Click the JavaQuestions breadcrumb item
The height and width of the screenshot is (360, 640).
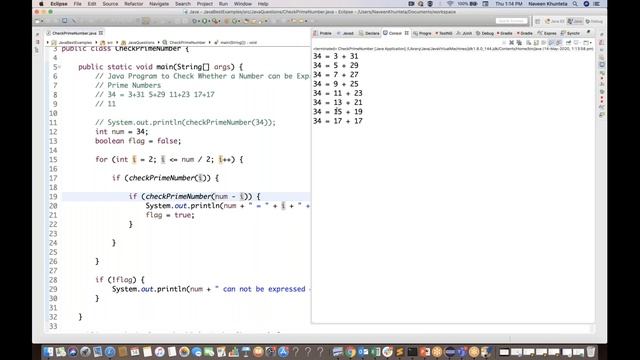click(138, 42)
